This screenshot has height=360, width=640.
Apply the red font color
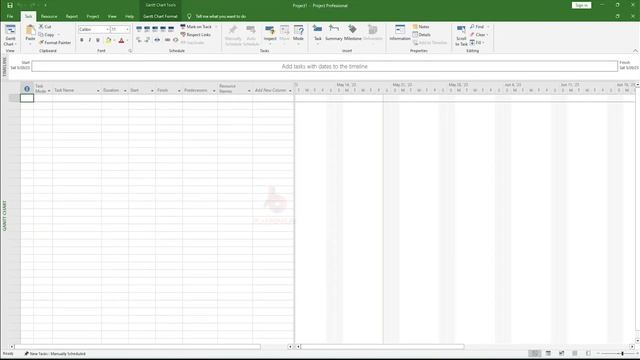121,40
